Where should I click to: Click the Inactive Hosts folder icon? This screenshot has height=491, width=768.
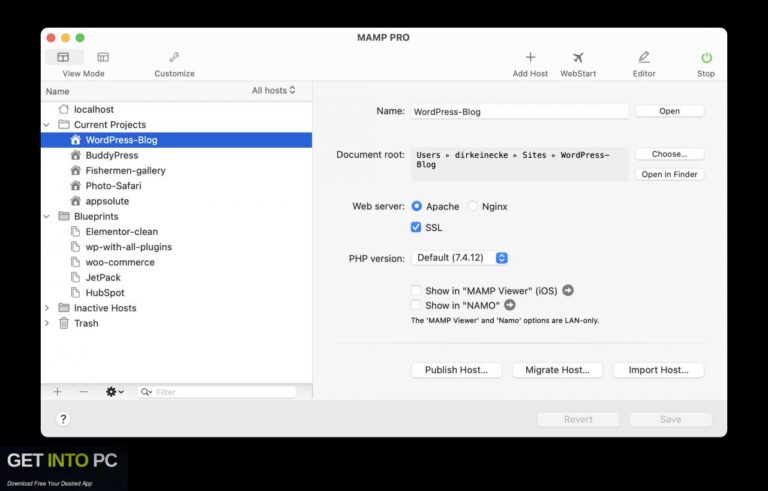[x=64, y=308]
